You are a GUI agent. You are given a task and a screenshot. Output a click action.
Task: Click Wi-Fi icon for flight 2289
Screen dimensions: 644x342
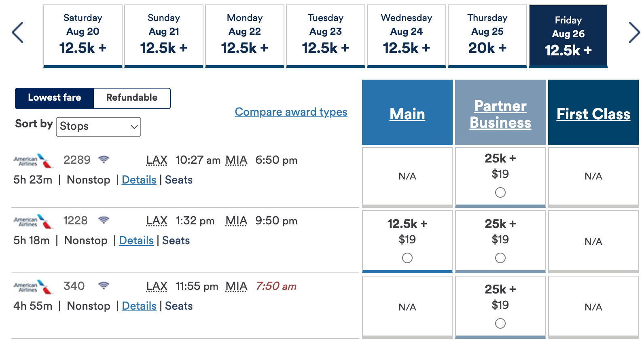tap(104, 160)
